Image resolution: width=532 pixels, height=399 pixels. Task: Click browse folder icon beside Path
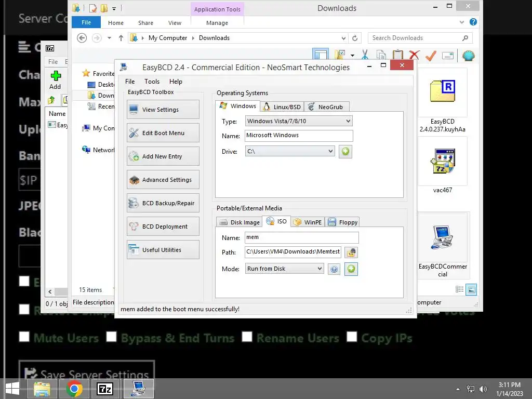tap(351, 252)
